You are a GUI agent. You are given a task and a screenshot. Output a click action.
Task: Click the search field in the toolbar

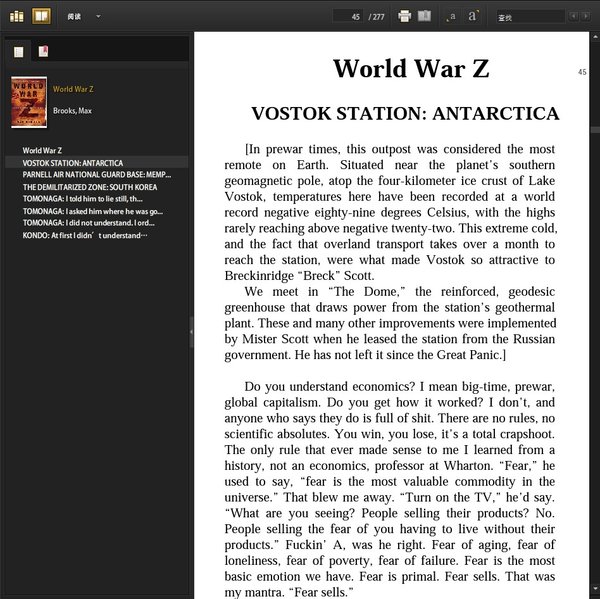(x=530, y=17)
